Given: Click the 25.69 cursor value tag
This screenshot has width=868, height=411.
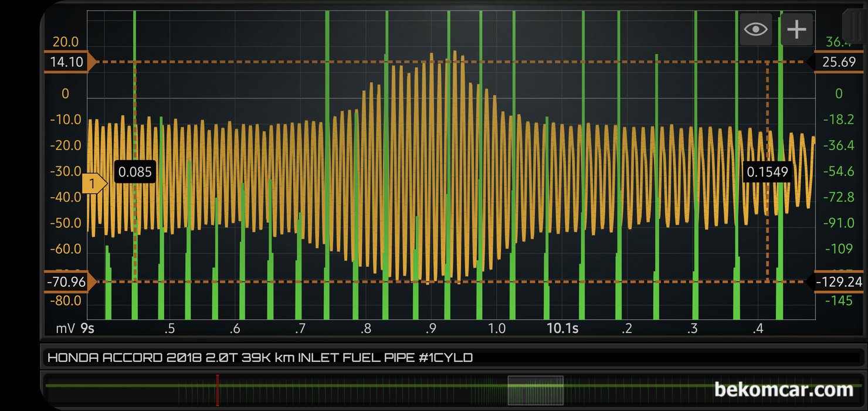Looking at the screenshot, I should 839,62.
